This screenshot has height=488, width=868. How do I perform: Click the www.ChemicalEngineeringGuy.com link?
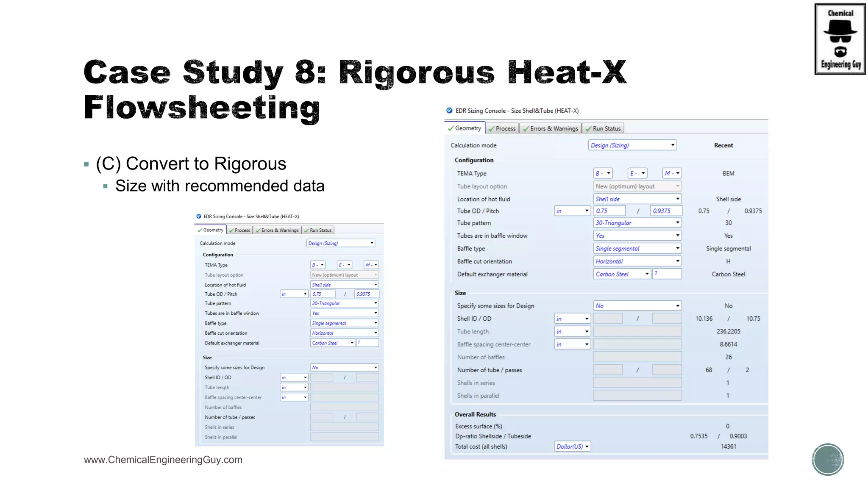[163, 460]
